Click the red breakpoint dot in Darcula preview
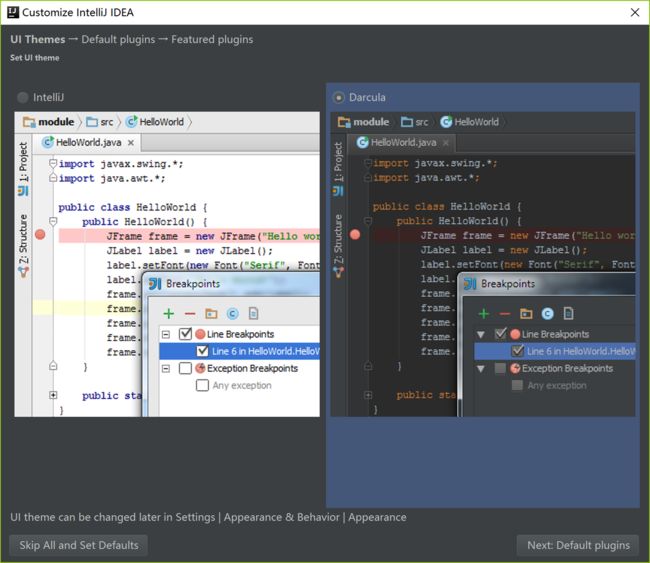 (x=355, y=235)
